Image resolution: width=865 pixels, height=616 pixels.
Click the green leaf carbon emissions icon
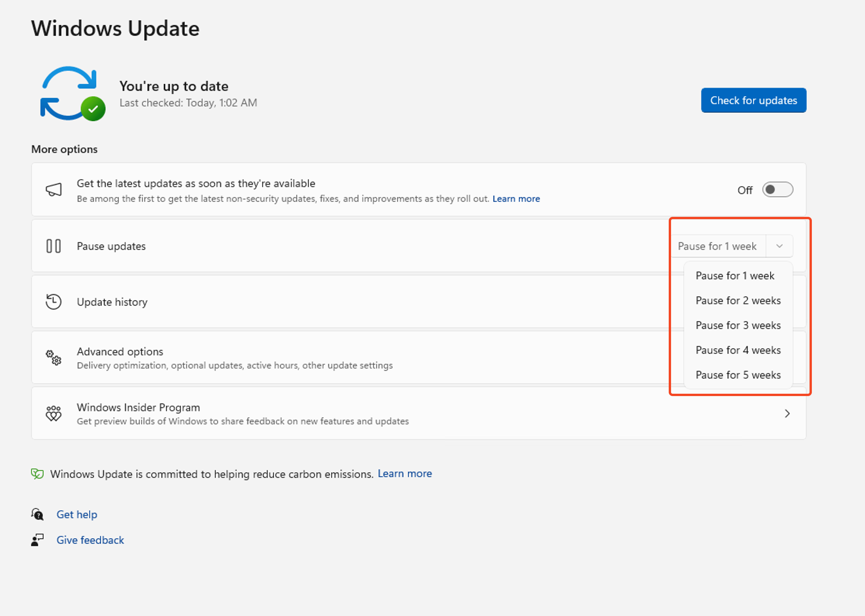[x=37, y=474]
